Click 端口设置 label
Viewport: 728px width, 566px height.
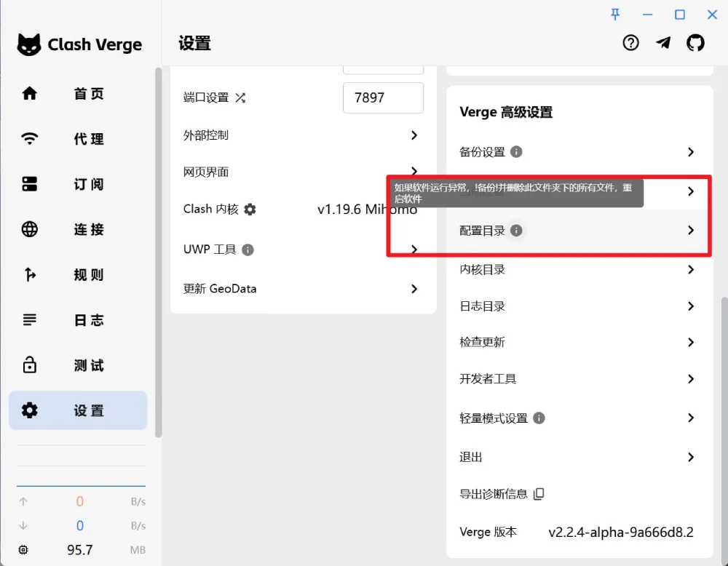pos(206,97)
